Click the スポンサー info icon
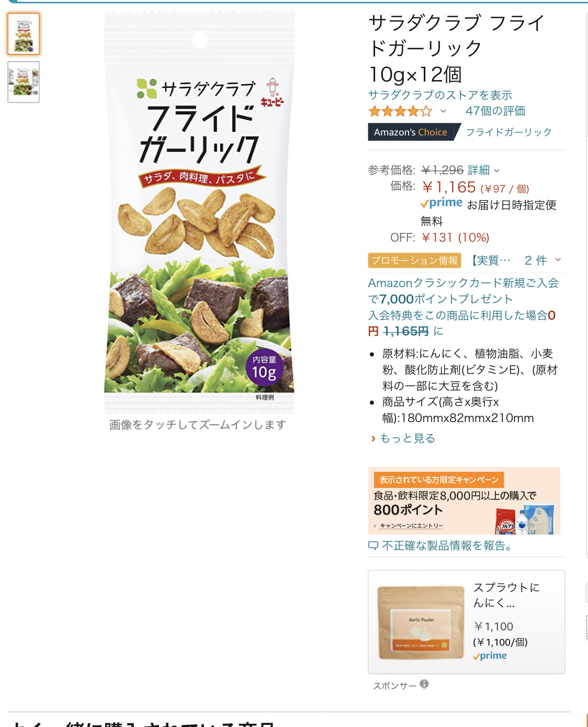Viewport: 588px width, 727px height. click(424, 684)
